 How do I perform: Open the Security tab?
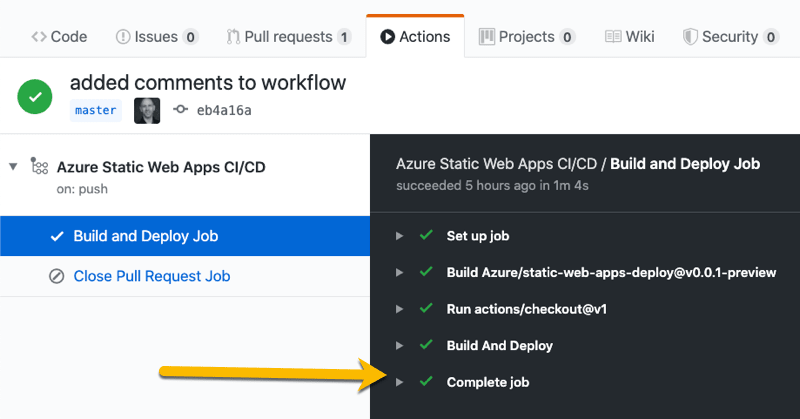coord(730,37)
